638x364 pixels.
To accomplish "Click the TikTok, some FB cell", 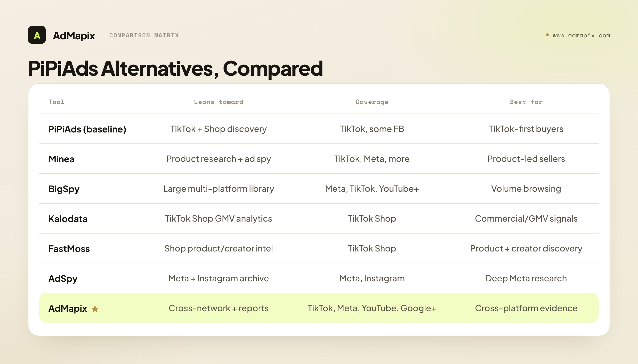I will (372, 129).
